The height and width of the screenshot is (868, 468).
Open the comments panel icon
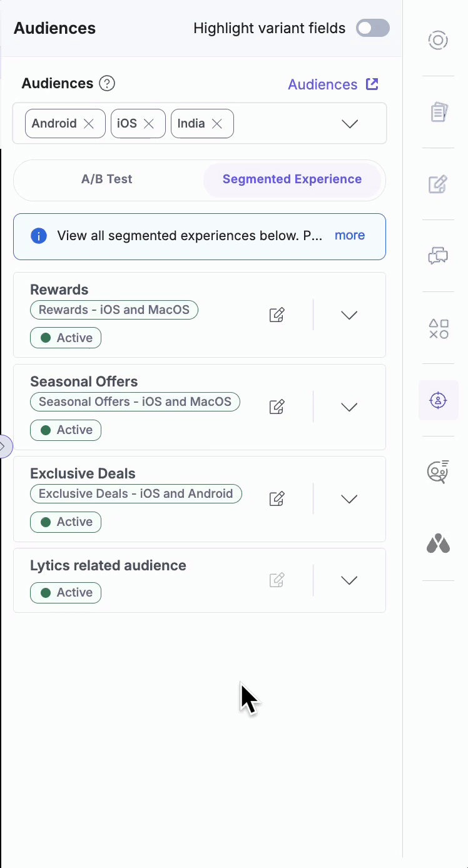tap(438, 256)
